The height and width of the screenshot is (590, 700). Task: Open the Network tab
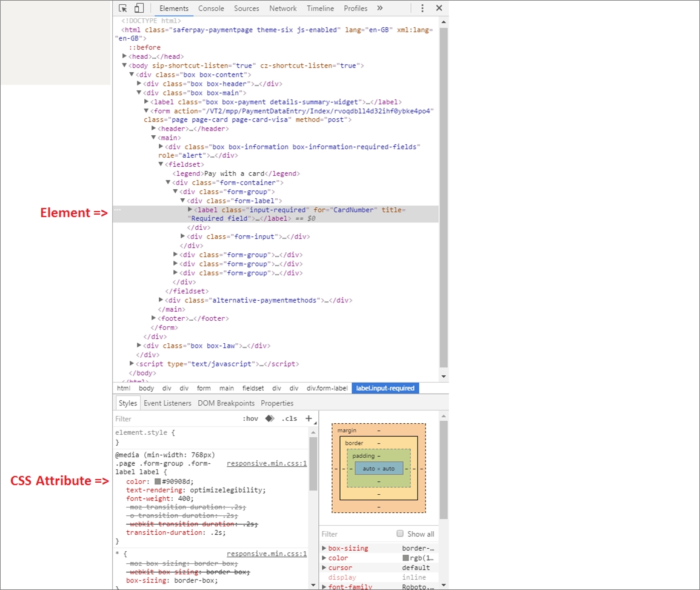pos(283,8)
